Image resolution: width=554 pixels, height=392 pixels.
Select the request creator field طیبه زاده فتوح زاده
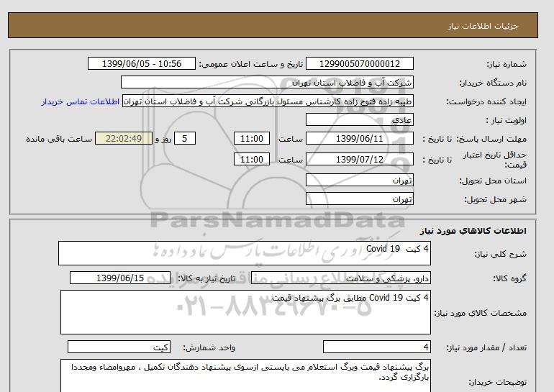268,101
